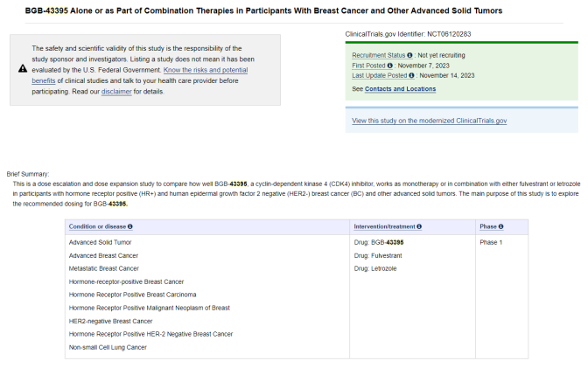
Task: Click the Drug: Fulvestrant table entry
Action: tap(378, 254)
